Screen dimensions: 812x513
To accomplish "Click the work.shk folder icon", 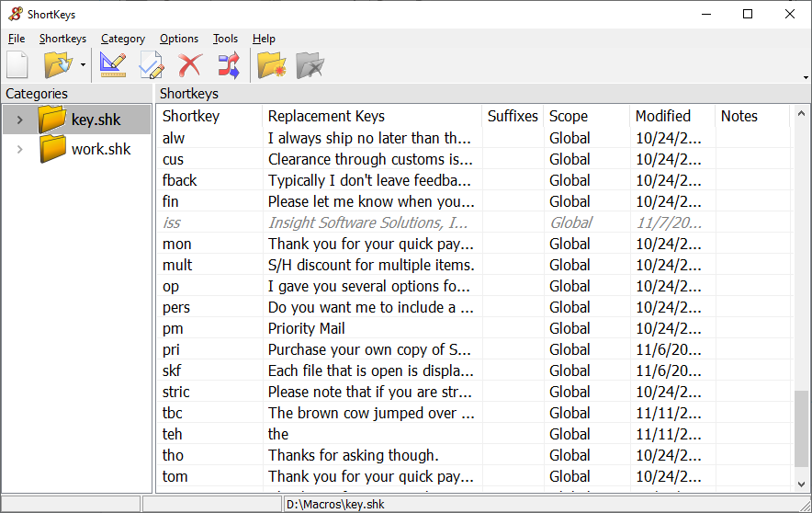I will point(52,149).
